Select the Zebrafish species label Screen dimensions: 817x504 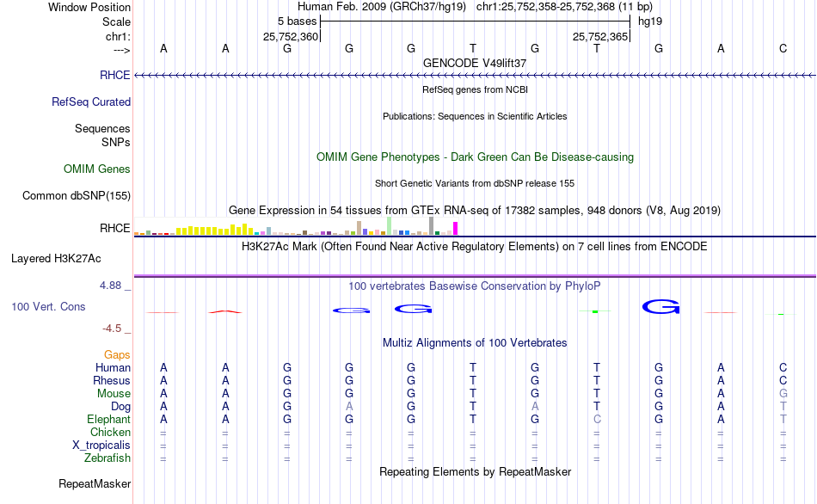[107, 458]
